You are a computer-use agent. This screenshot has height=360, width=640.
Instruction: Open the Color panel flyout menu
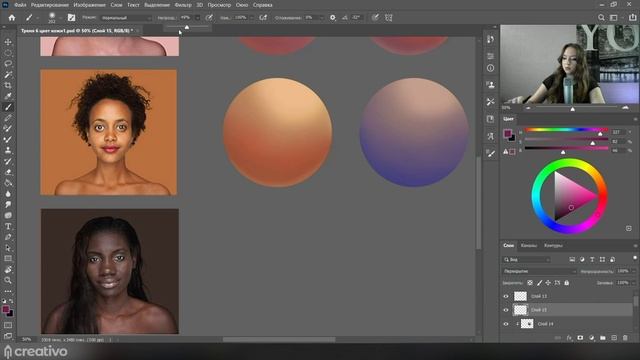tap(635, 119)
